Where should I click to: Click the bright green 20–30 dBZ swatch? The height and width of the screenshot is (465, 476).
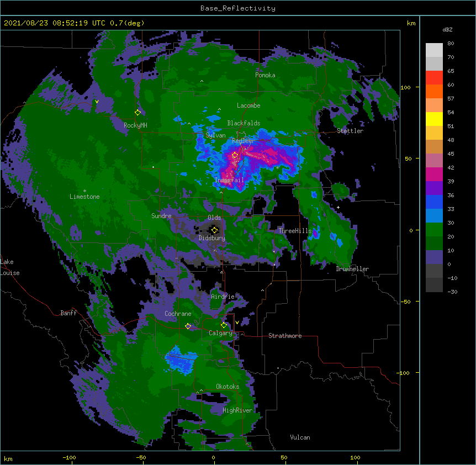(434, 230)
